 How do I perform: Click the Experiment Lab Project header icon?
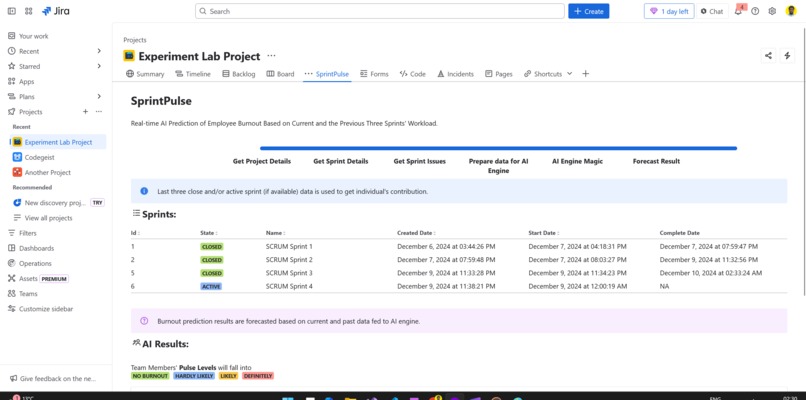[129, 56]
